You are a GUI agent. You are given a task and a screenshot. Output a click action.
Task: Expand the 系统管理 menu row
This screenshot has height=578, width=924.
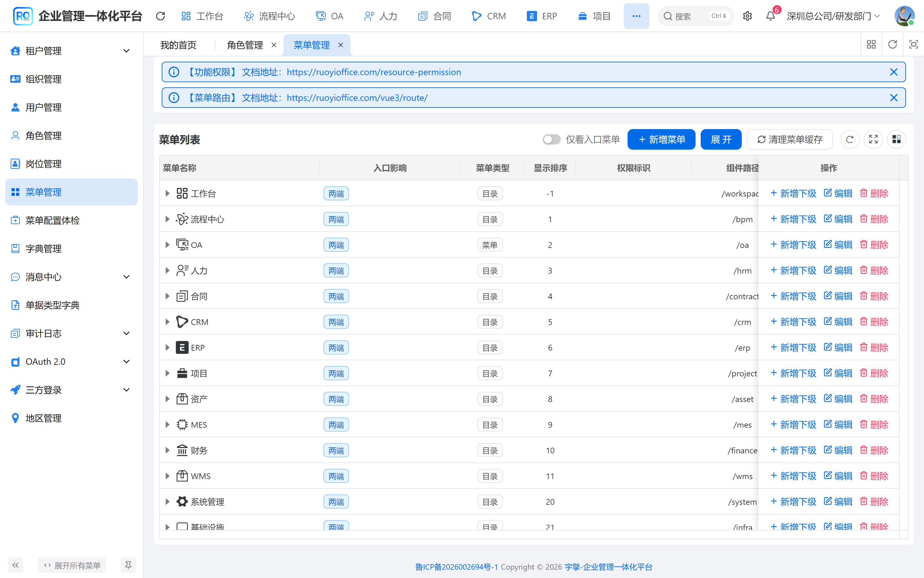pyautogui.click(x=167, y=502)
